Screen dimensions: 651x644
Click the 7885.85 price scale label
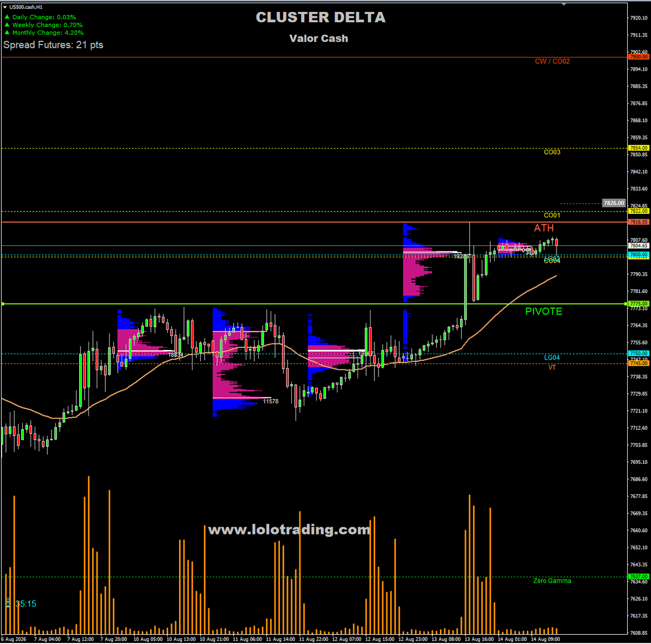pos(639,86)
